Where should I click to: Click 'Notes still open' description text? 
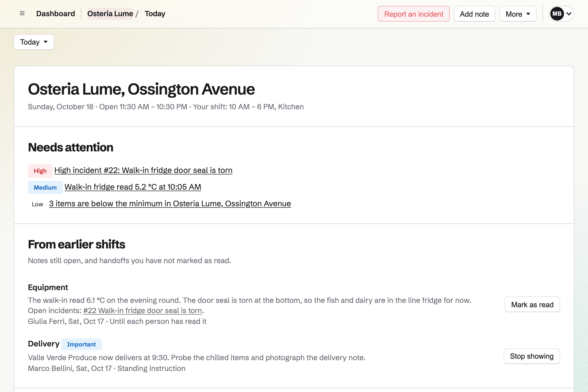130,260
